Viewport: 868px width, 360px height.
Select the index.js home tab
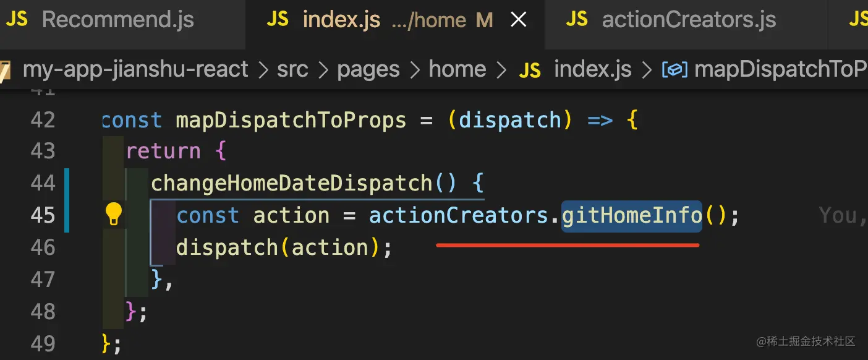point(396,19)
